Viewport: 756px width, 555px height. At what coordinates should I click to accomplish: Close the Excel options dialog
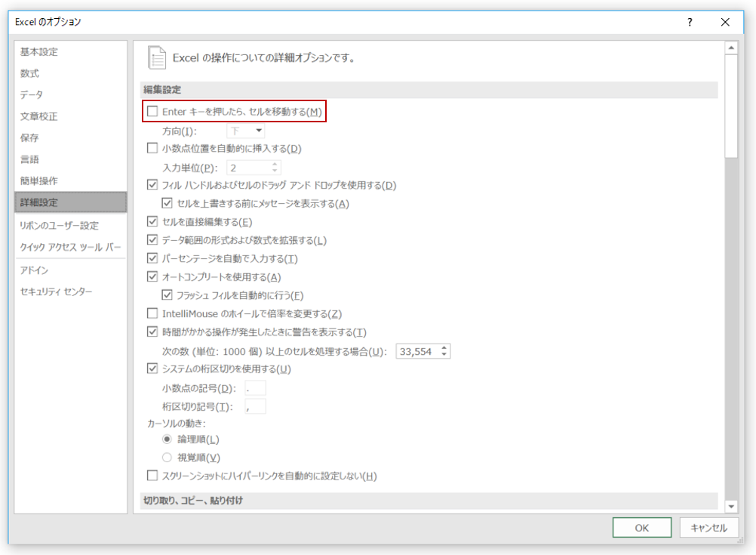(x=725, y=23)
